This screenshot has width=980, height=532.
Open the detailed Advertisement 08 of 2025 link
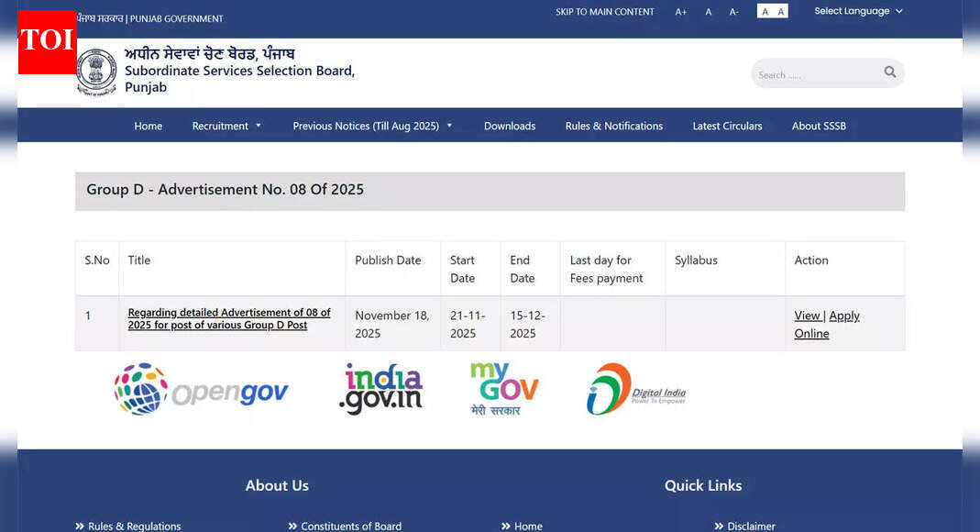(228, 318)
